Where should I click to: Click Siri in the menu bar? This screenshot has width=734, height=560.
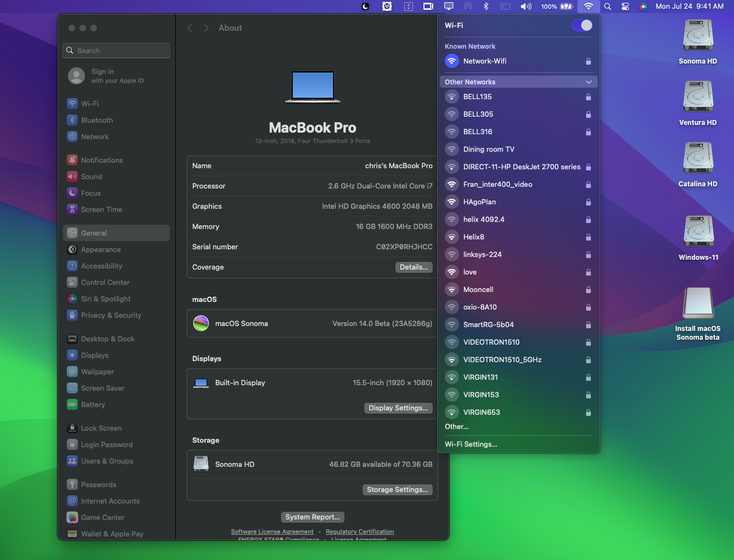[x=643, y=7]
